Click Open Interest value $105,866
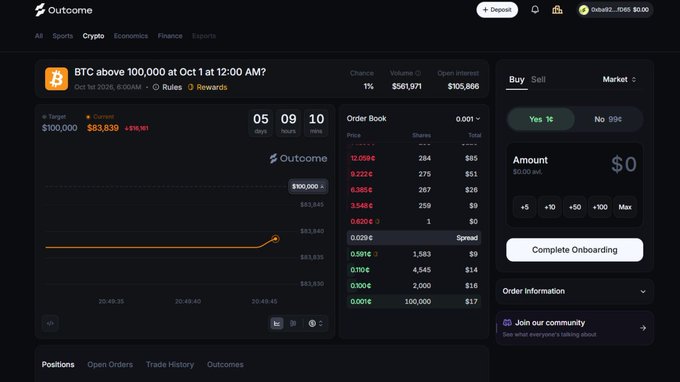 click(x=463, y=86)
